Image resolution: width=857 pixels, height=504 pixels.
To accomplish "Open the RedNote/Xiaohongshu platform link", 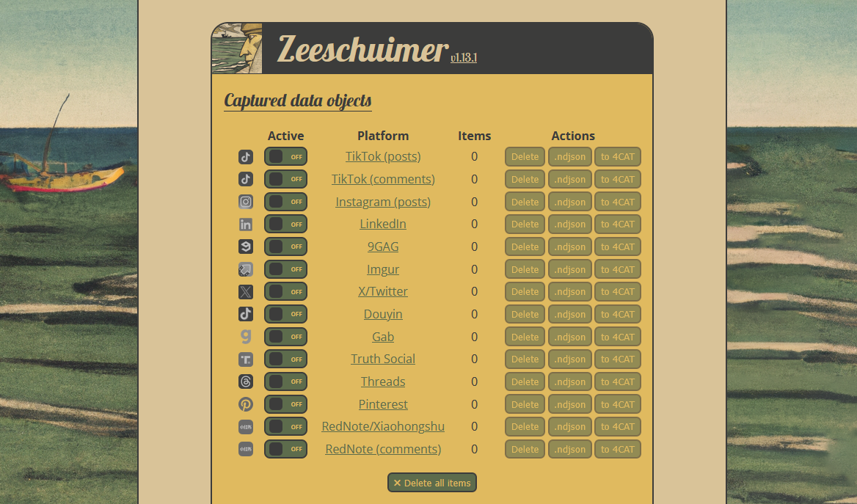I will (383, 426).
